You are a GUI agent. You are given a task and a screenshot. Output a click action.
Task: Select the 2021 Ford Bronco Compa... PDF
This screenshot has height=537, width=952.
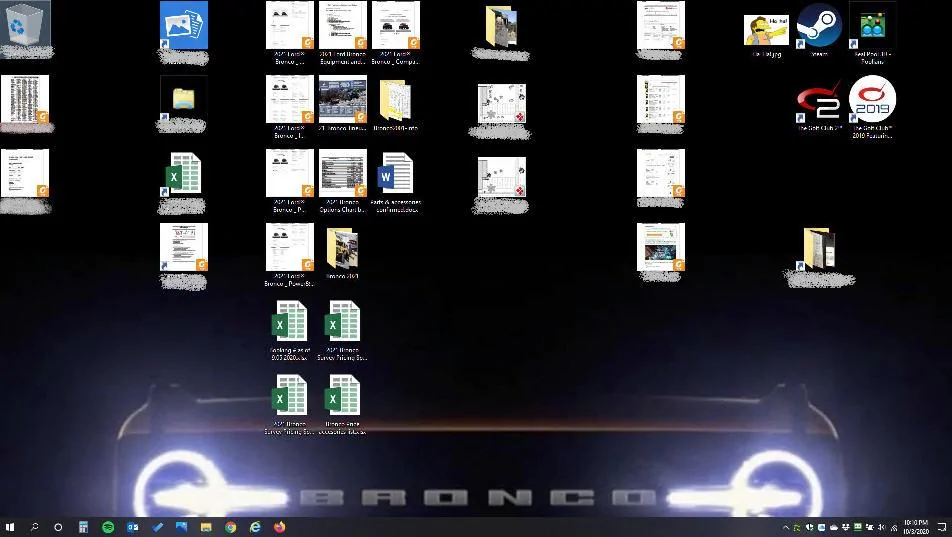pos(395,32)
